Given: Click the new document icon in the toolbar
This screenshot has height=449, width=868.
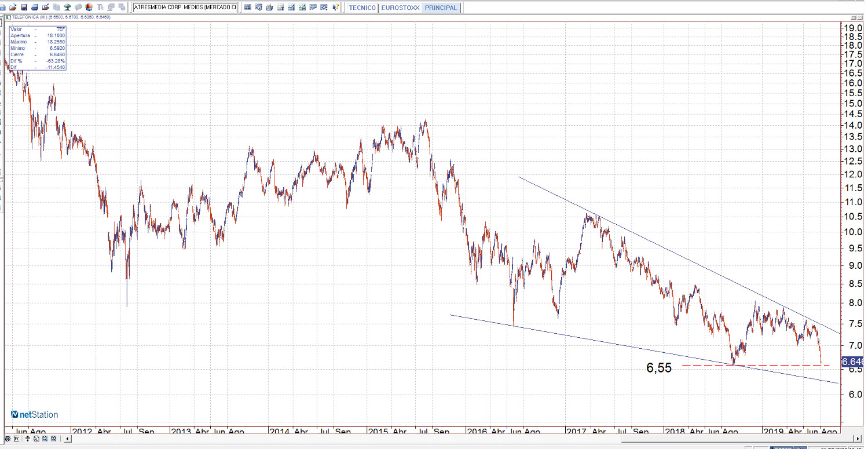Looking at the screenshot, I should (x=3, y=8).
